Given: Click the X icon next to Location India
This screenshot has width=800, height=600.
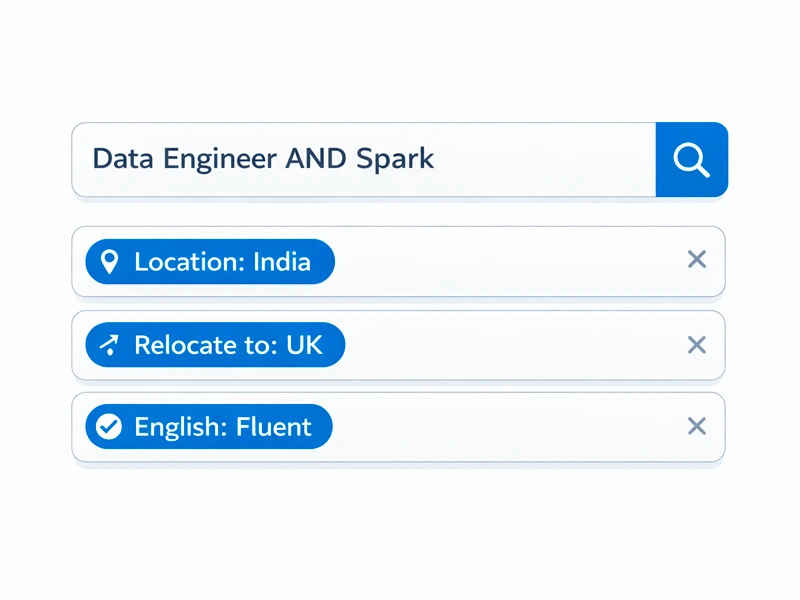Looking at the screenshot, I should pyautogui.click(x=697, y=260).
